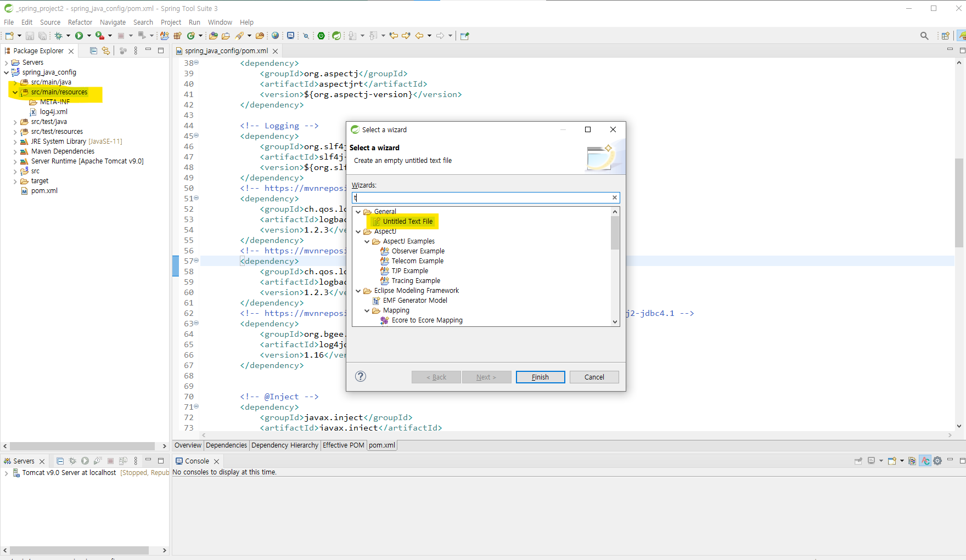Viewport: 966px width, 560px height.
Task: Click the Back navigation yellow arrow in toolbar
Action: click(419, 36)
